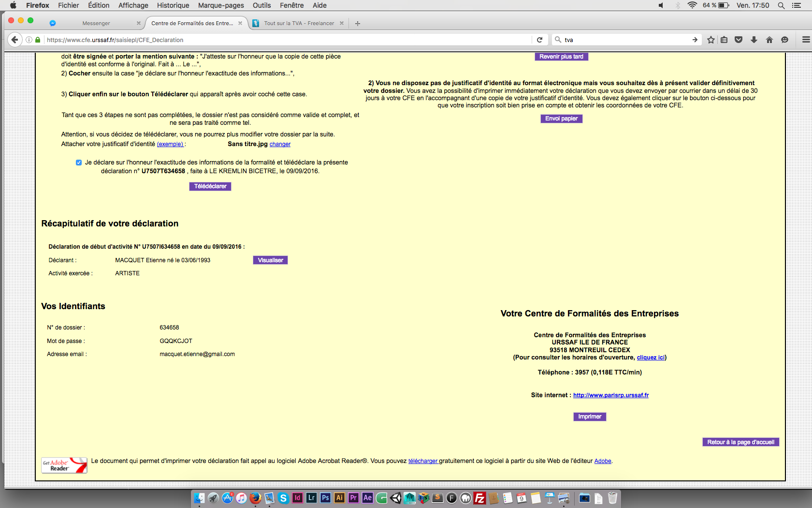Click the Visualiser button
Screen dimensions: 812x508
point(270,260)
